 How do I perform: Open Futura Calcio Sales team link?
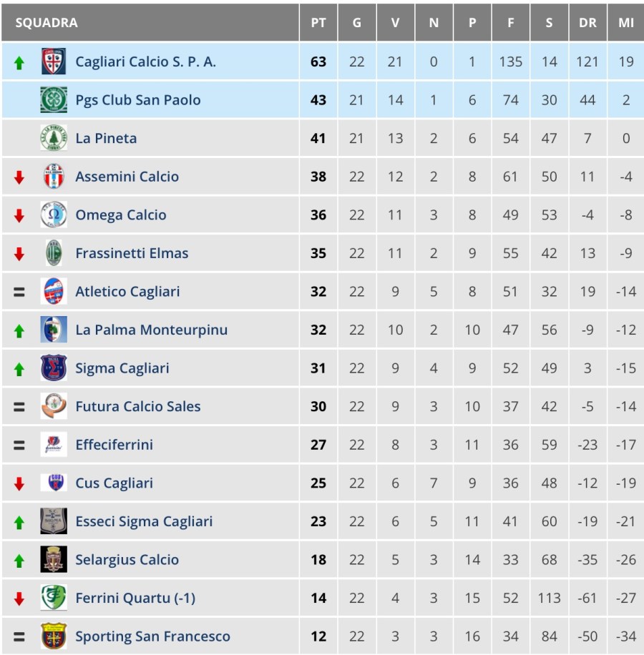[138, 406]
